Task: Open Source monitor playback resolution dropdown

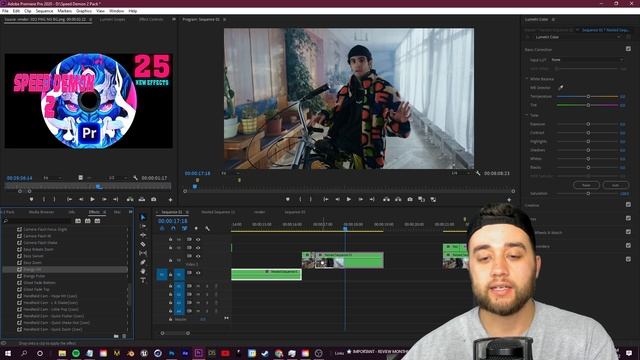Action: [117, 178]
